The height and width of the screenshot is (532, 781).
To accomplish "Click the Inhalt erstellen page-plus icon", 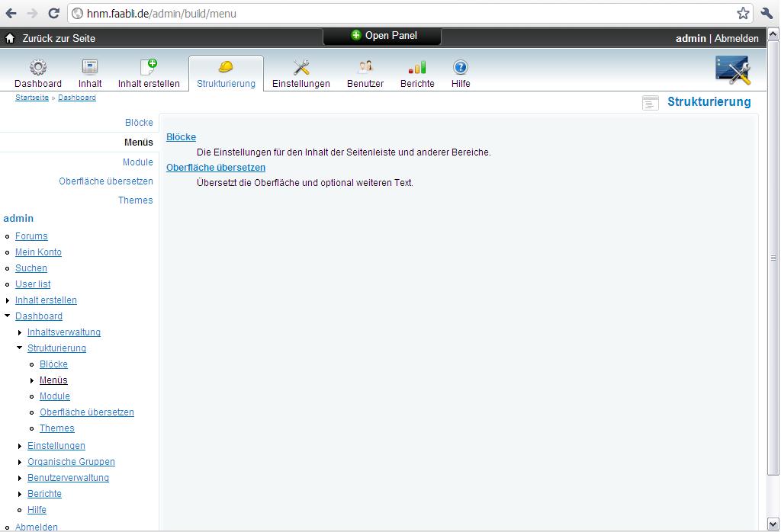I will tap(149, 67).
